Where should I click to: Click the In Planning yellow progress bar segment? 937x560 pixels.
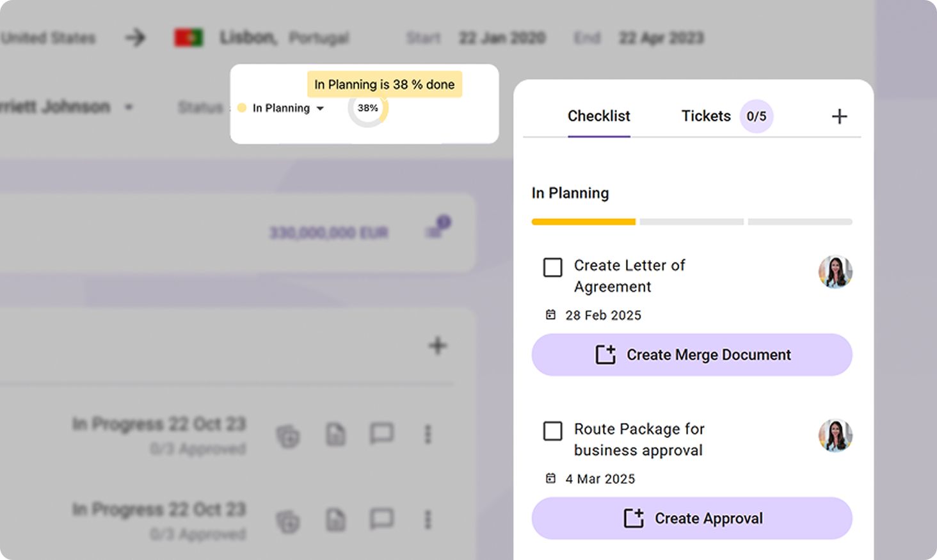click(x=583, y=222)
